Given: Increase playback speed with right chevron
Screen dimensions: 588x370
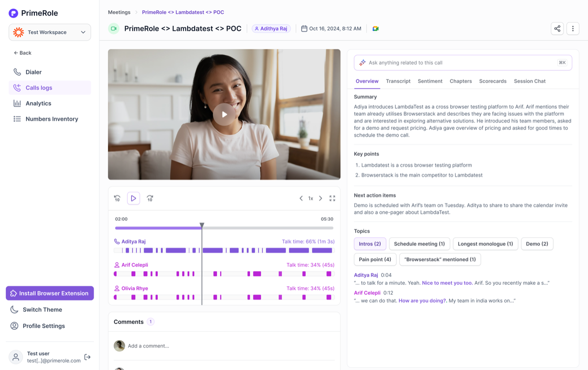Looking at the screenshot, I should coord(320,198).
